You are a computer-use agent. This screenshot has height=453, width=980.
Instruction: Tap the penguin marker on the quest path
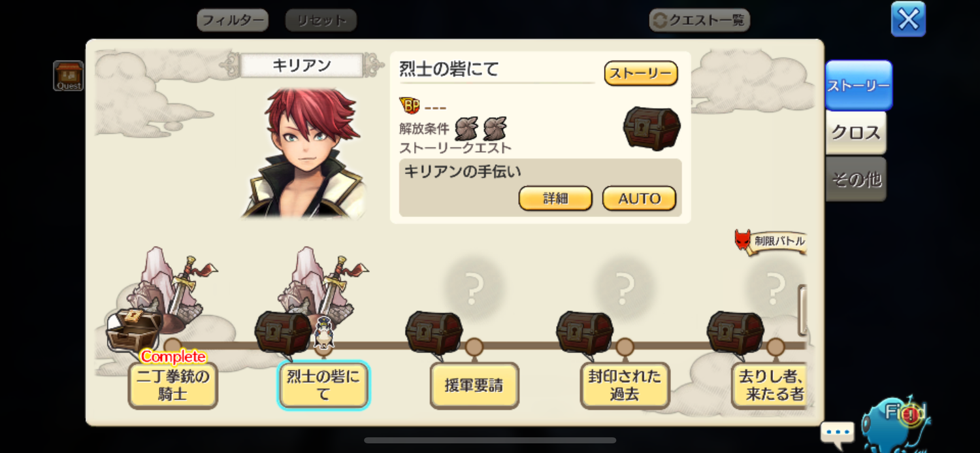pyautogui.click(x=323, y=332)
